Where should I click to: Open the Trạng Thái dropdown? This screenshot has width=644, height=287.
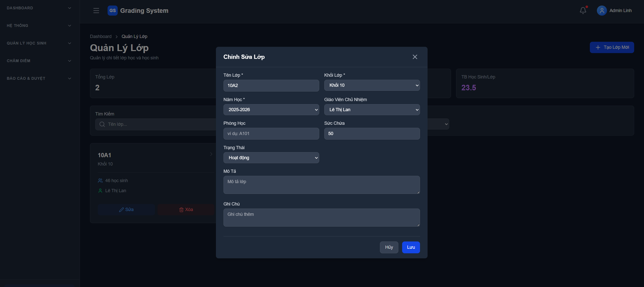(271, 158)
